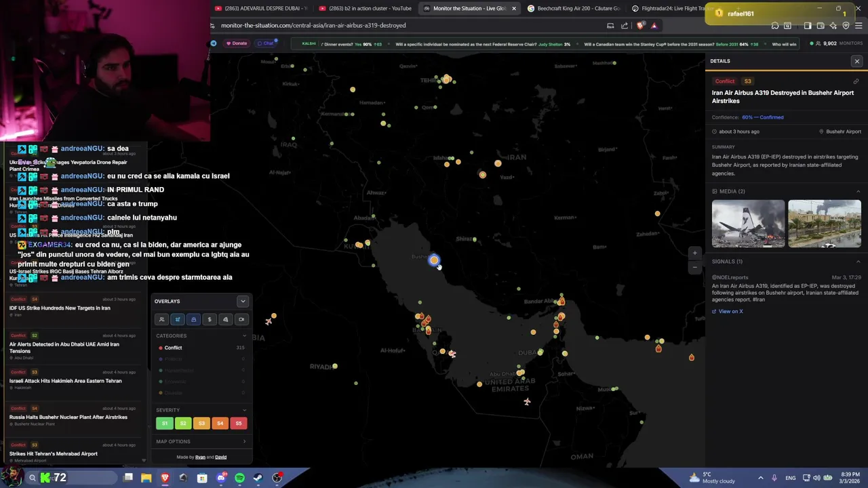This screenshot has width=868, height=488.
Task: Toggle the Donate button in top bar
Action: pyautogui.click(x=237, y=43)
